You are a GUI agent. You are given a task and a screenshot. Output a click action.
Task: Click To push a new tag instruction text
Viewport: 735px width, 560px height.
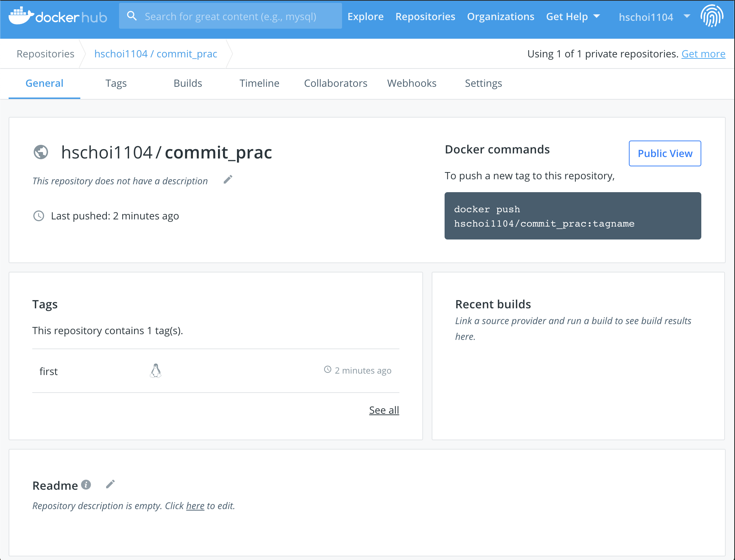[530, 176]
